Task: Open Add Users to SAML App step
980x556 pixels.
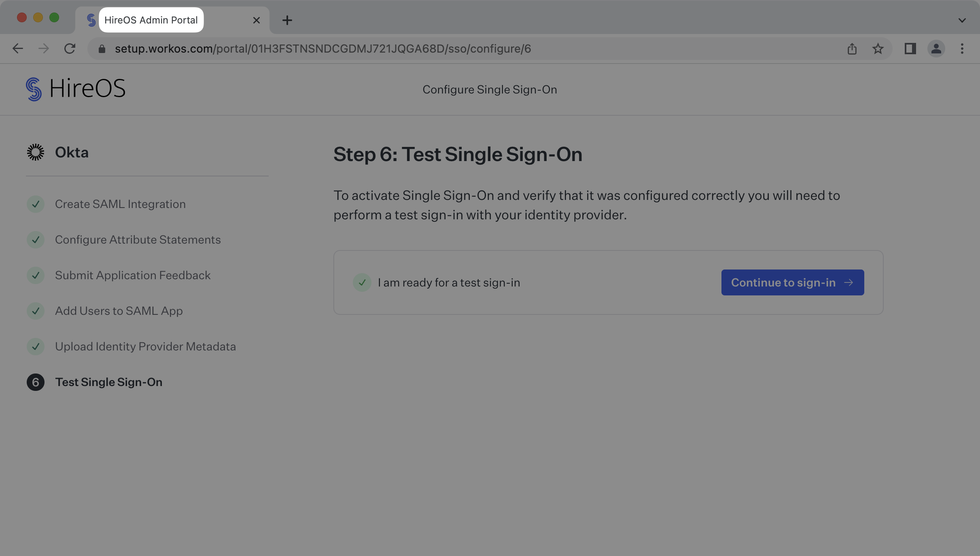Action: pyautogui.click(x=119, y=311)
